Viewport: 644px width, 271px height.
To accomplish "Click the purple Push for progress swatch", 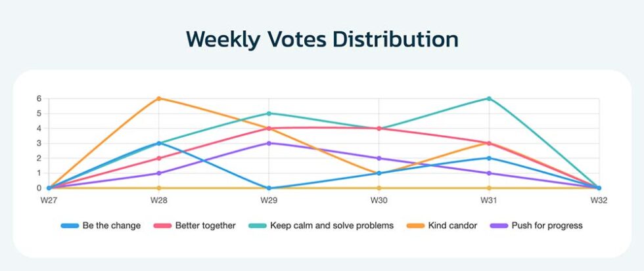I will click(x=499, y=226).
